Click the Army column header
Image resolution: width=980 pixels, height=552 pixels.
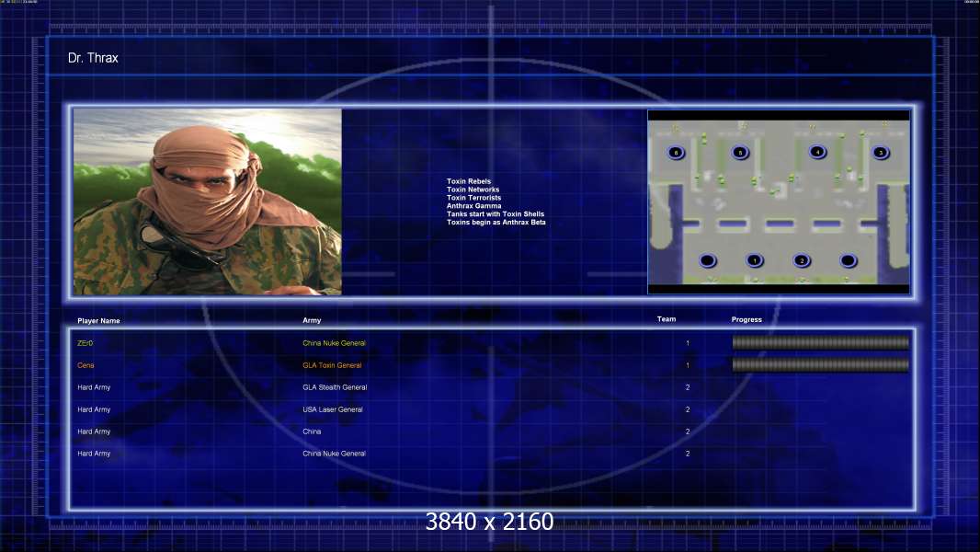[312, 320]
